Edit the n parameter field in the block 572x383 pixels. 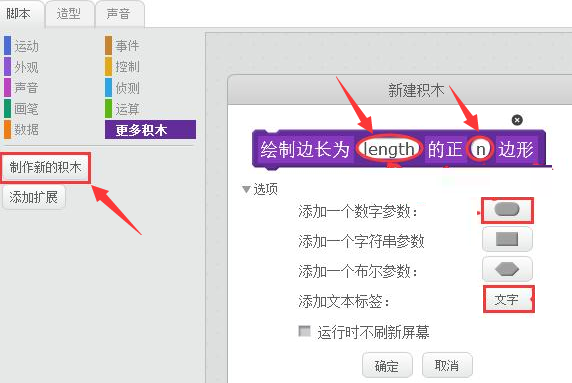click(x=480, y=149)
